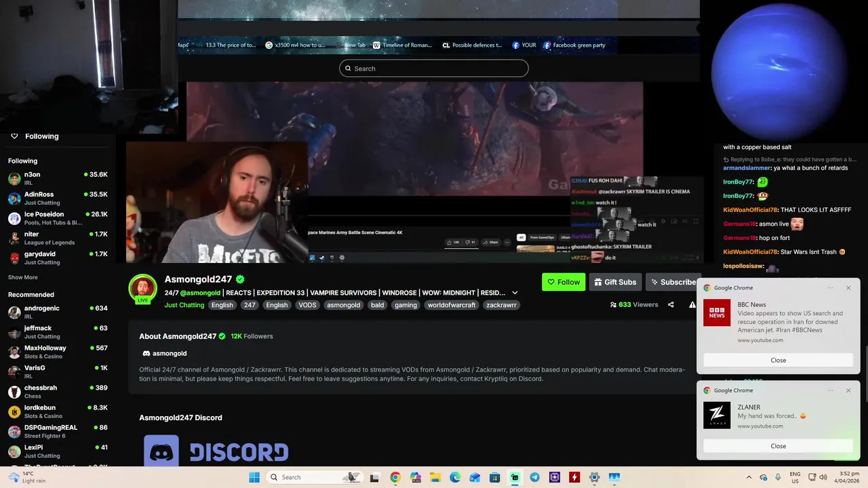Dismiss BBC News notification with X

848,287
